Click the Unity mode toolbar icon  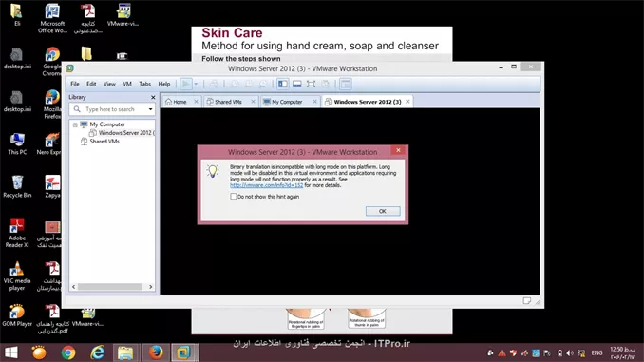click(325, 84)
